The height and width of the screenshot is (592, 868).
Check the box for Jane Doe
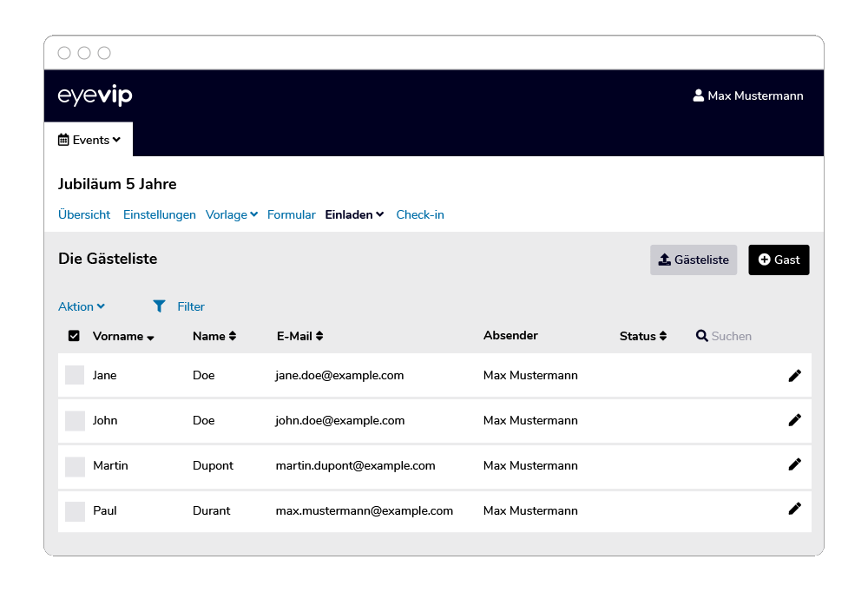pos(75,375)
